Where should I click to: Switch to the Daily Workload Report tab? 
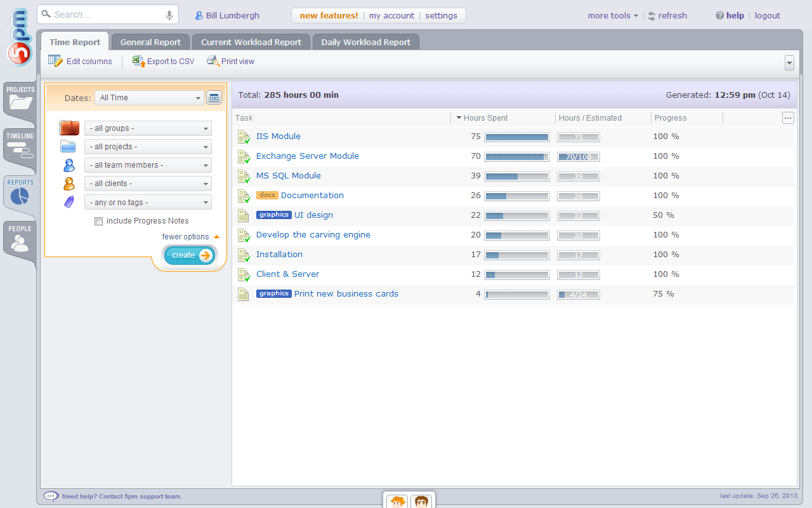[x=366, y=42]
